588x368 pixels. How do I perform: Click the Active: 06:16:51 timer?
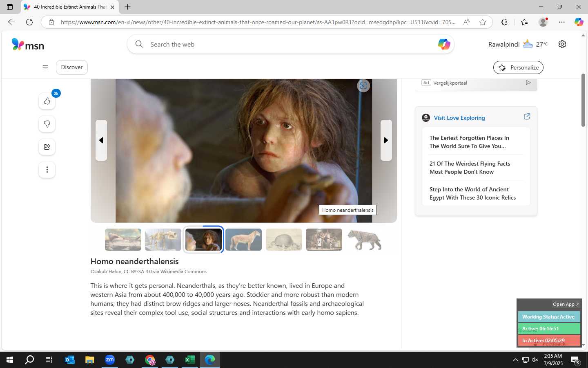[x=549, y=329]
